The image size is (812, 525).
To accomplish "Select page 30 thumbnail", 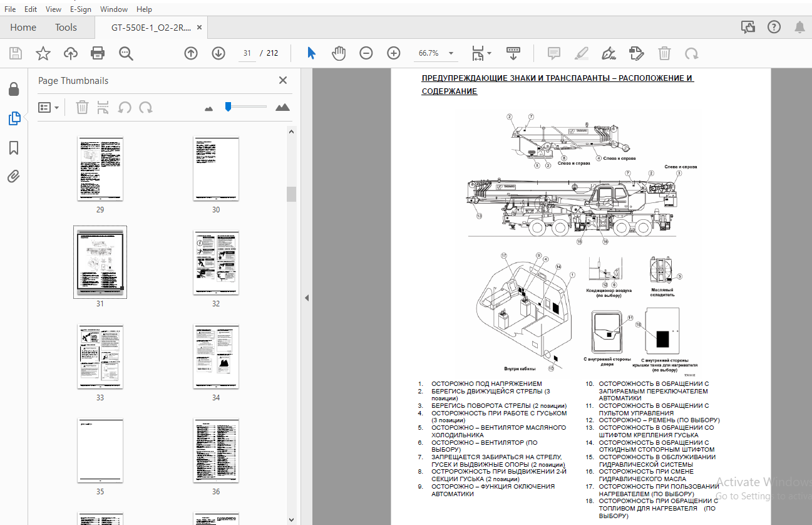I will [x=216, y=169].
